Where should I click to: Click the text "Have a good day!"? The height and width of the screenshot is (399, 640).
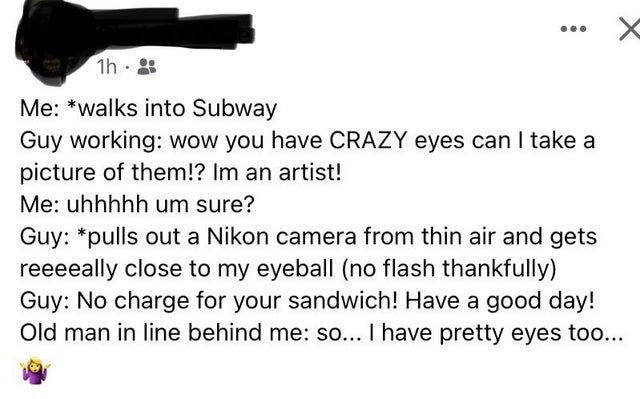tap(500, 301)
